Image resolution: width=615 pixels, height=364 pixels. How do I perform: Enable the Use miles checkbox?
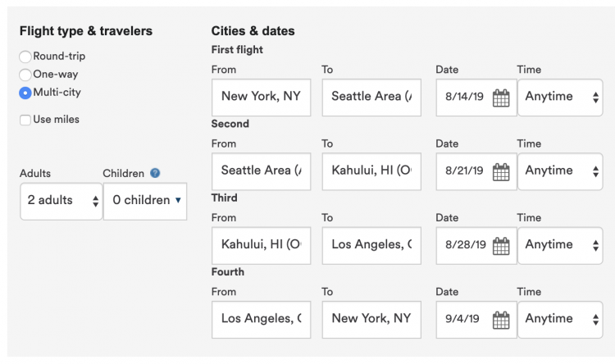pyautogui.click(x=25, y=120)
